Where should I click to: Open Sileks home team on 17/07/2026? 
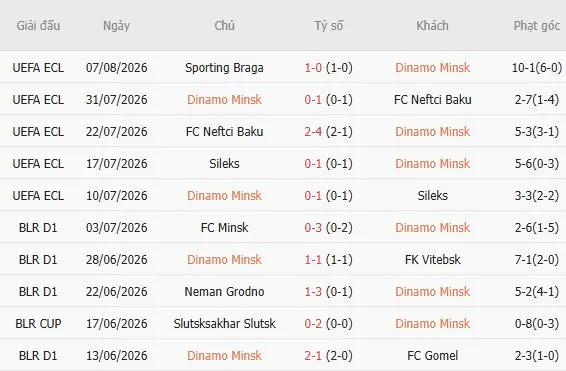pyautogui.click(x=224, y=164)
